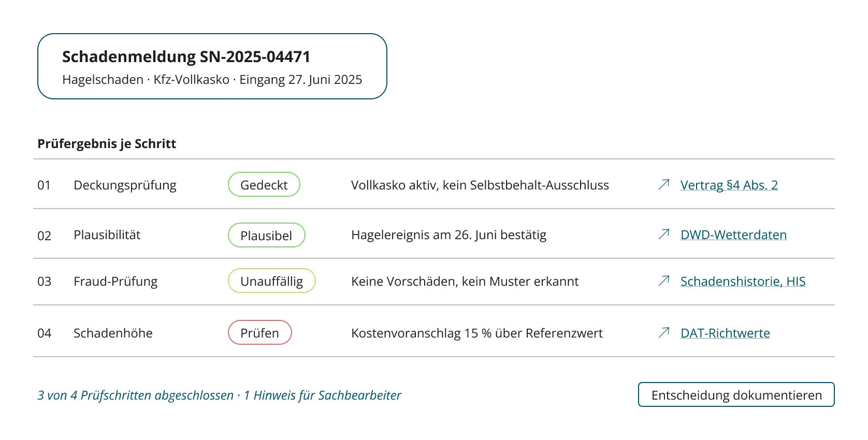Click the arrow icon beside Vertrag §4 Abs. 2
The height and width of the screenshot is (440, 868).
coord(664,184)
